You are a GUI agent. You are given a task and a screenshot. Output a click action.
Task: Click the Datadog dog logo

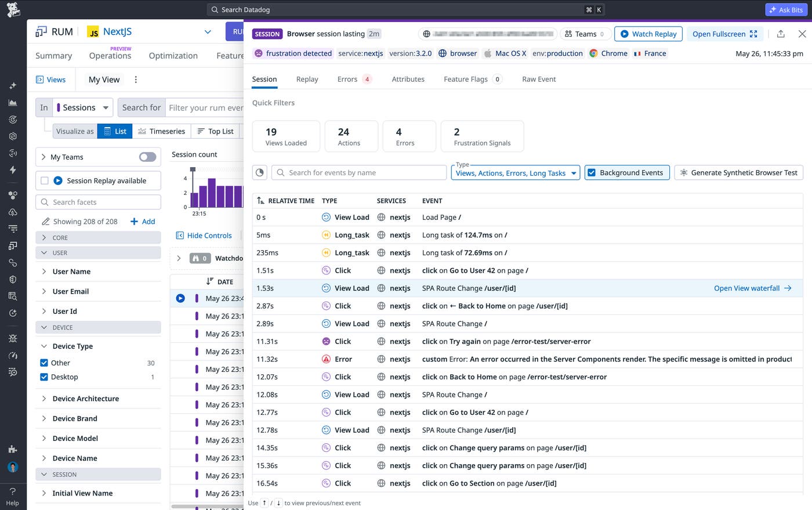[x=13, y=9]
